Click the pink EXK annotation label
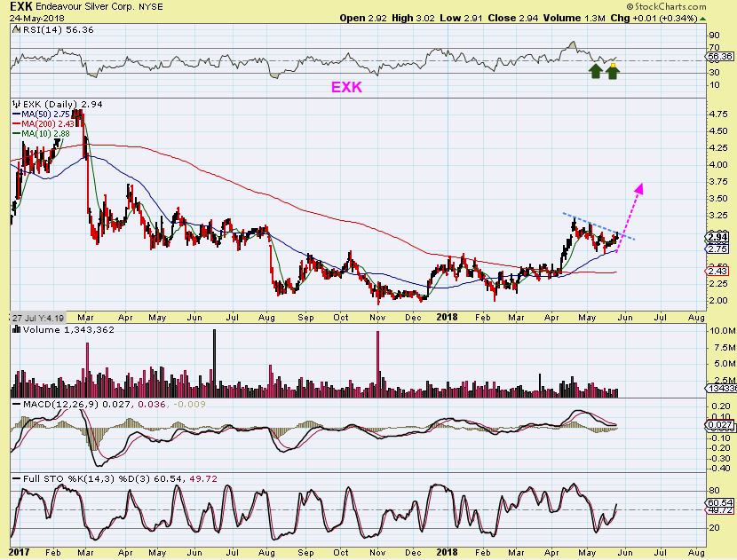 click(346, 87)
